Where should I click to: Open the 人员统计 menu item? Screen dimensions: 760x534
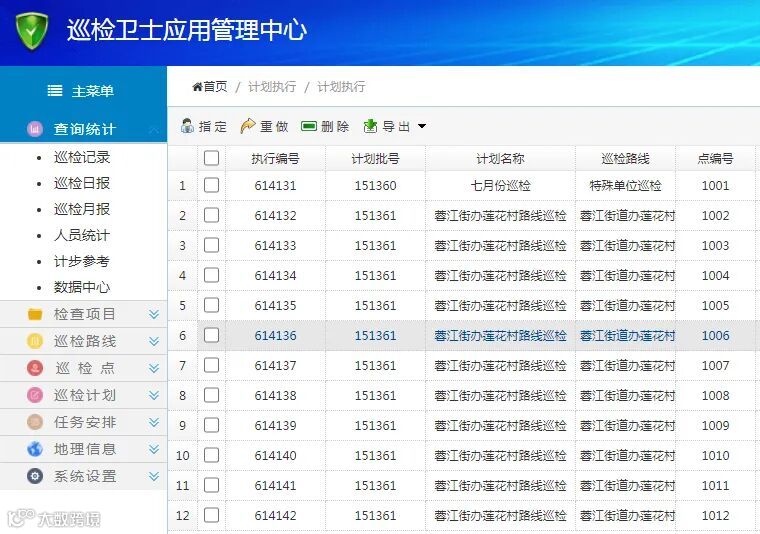point(82,236)
